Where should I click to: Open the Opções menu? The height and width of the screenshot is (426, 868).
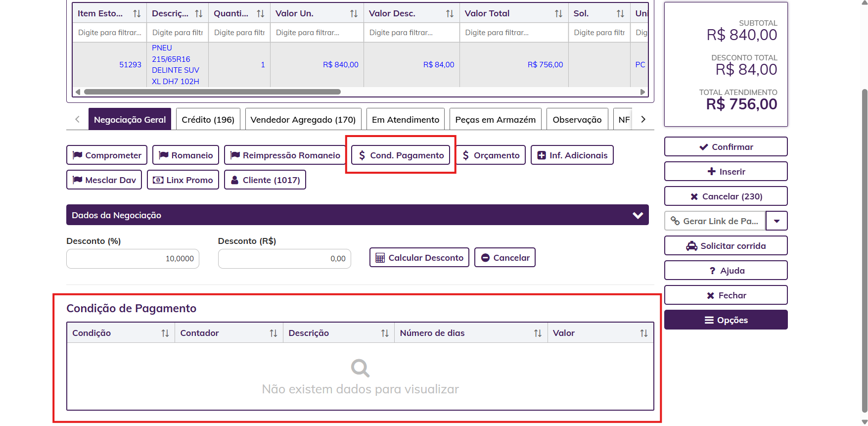point(726,320)
